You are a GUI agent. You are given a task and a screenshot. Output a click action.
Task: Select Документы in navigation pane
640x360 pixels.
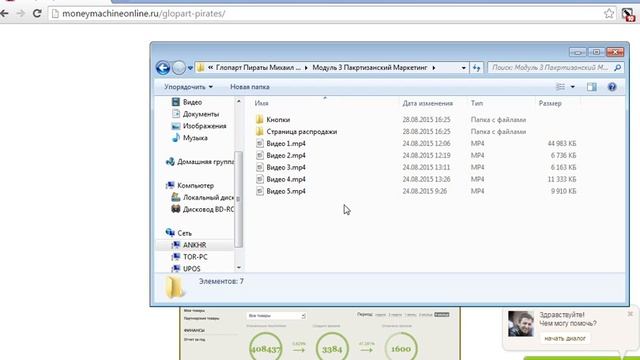coord(196,114)
